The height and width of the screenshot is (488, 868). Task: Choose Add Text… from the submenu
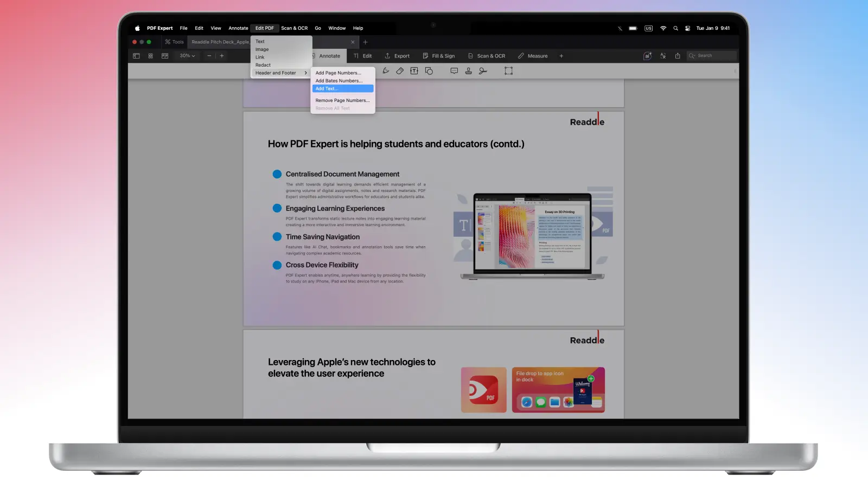click(342, 89)
